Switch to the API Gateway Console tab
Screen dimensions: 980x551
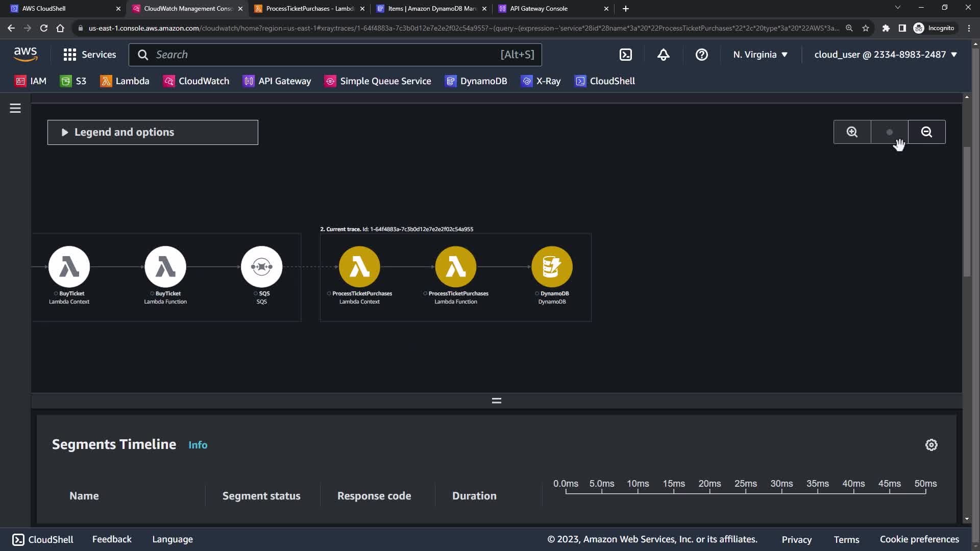[538, 9]
